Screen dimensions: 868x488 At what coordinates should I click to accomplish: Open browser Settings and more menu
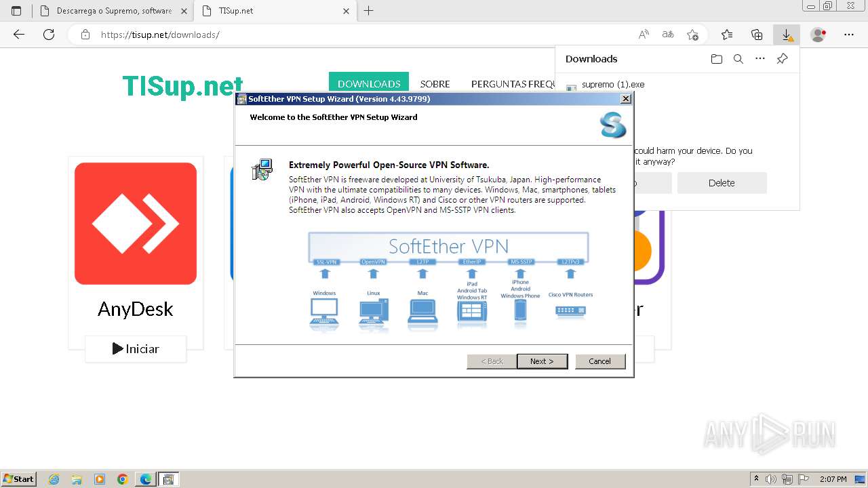click(849, 35)
